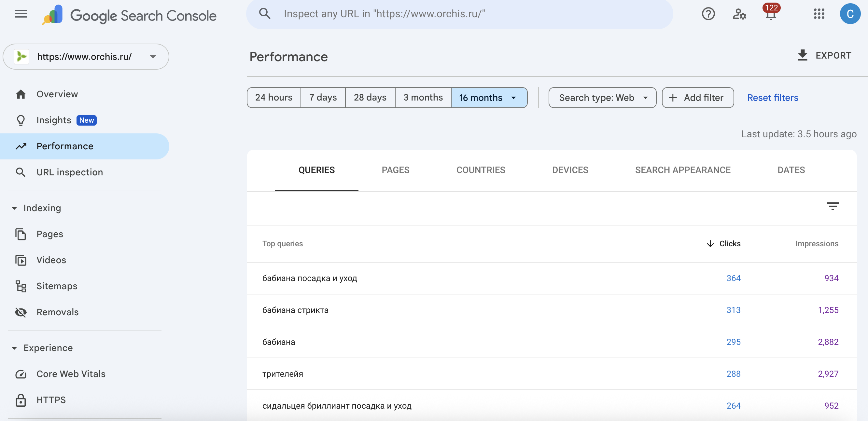Select the 7 days date range
This screenshot has height=421, width=868.
pos(323,98)
